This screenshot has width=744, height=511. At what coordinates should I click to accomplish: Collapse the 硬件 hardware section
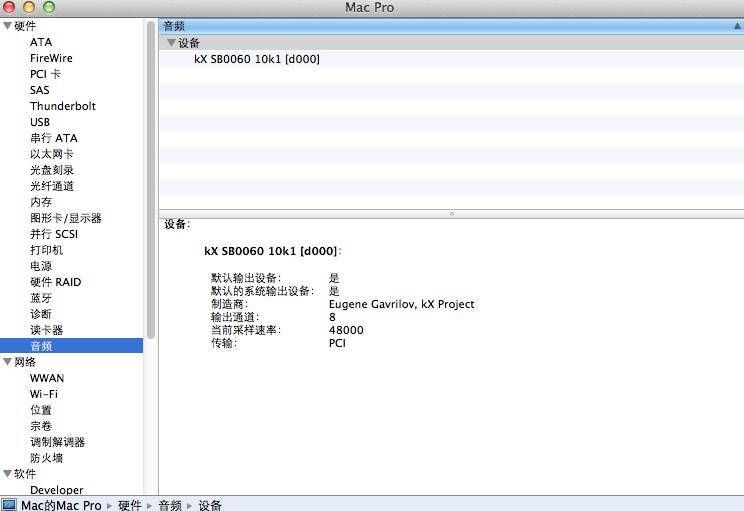click(7, 26)
